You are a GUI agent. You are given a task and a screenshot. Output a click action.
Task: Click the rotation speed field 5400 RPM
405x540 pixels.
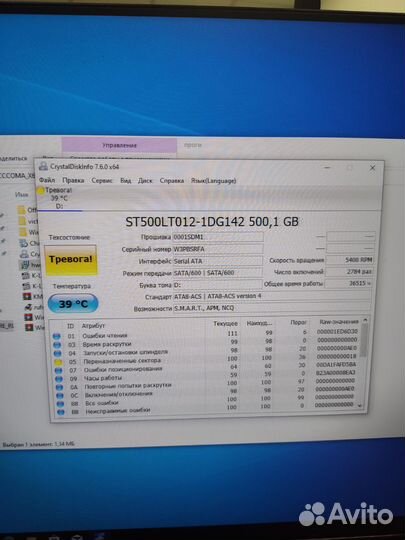(x=350, y=260)
